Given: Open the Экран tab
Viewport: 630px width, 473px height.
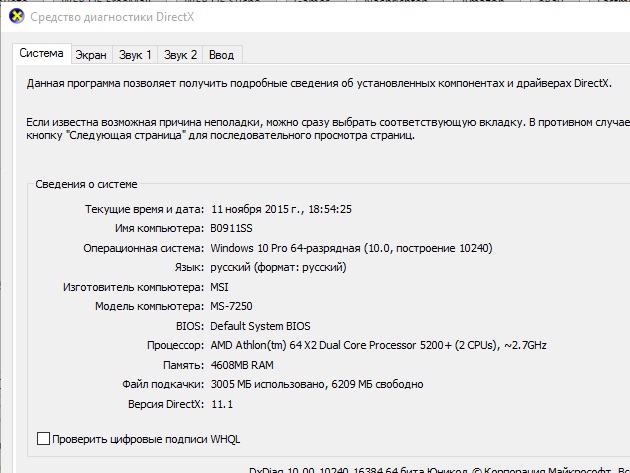Looking at the screenshot, I should [91, 55].
